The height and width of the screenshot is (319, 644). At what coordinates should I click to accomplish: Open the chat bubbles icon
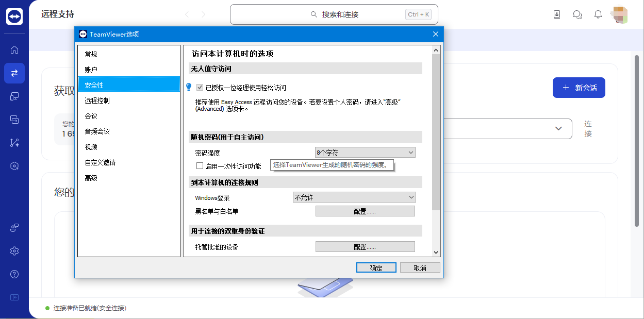[577, 14]
